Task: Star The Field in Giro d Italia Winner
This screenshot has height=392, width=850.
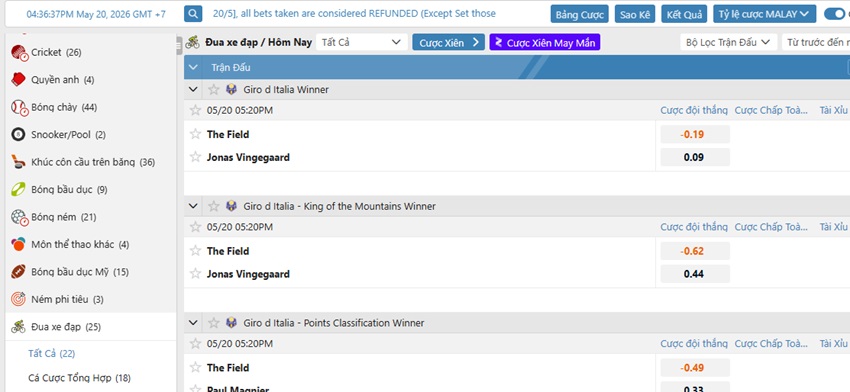Action: coord(195,134)
